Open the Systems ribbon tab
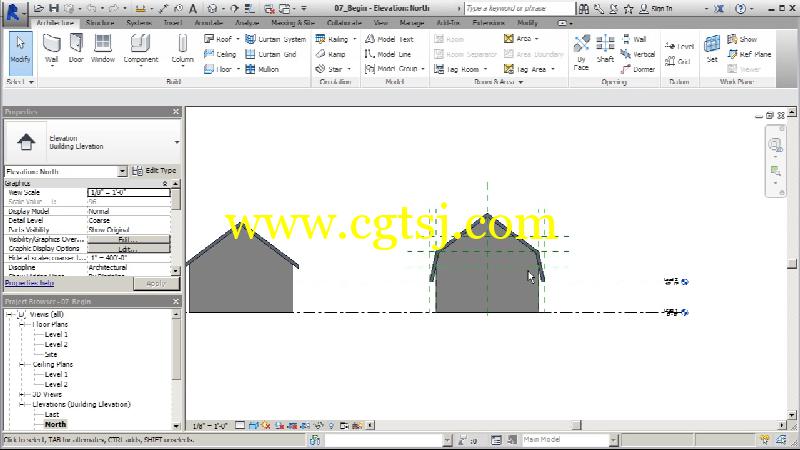This screenshot has width=800, height=450. click(139, 23)
